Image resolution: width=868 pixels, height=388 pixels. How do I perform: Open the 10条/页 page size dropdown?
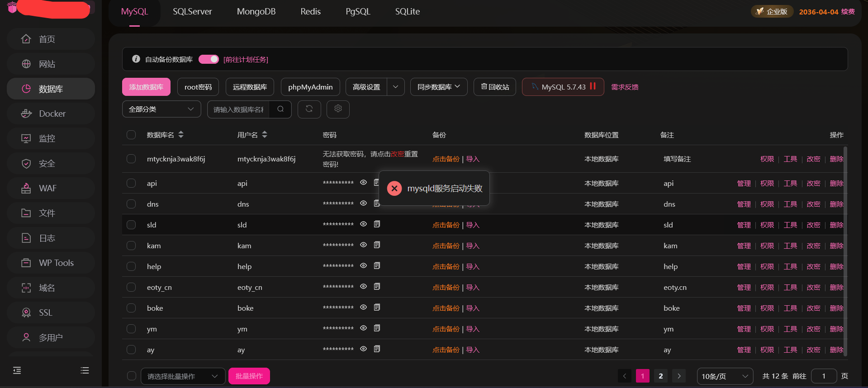[725, 376]
